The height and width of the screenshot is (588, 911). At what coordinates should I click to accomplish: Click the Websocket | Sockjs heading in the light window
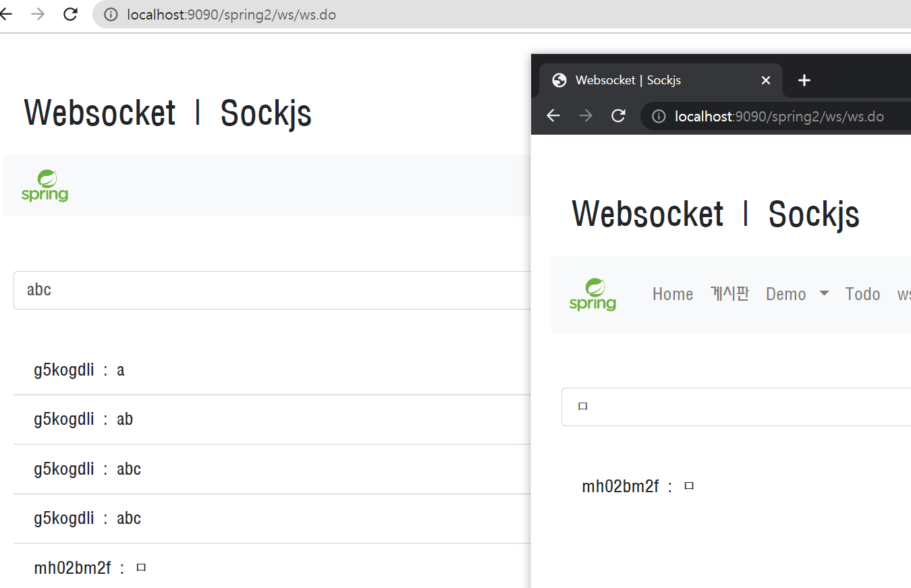(168, 113)
